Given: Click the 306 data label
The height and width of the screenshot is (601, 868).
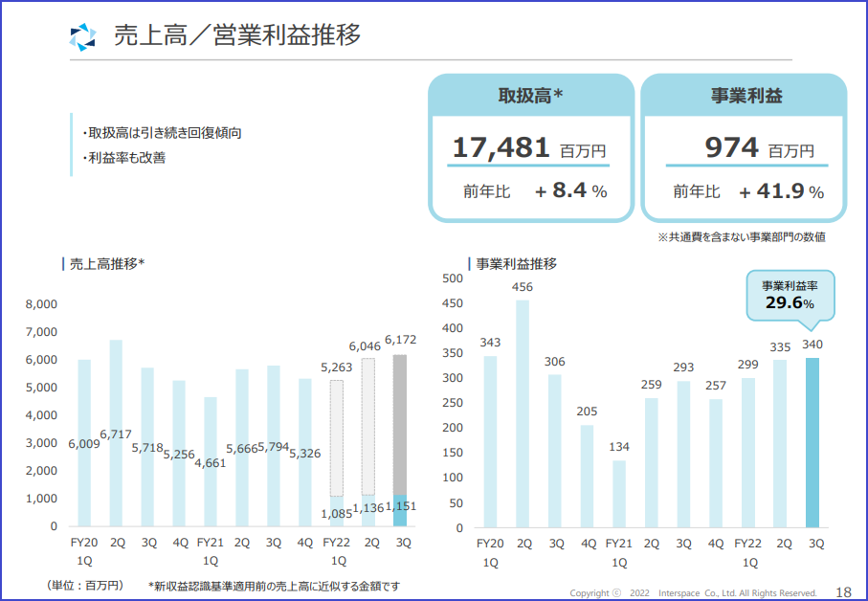Looking at the screenshot, I should [554, 362].
